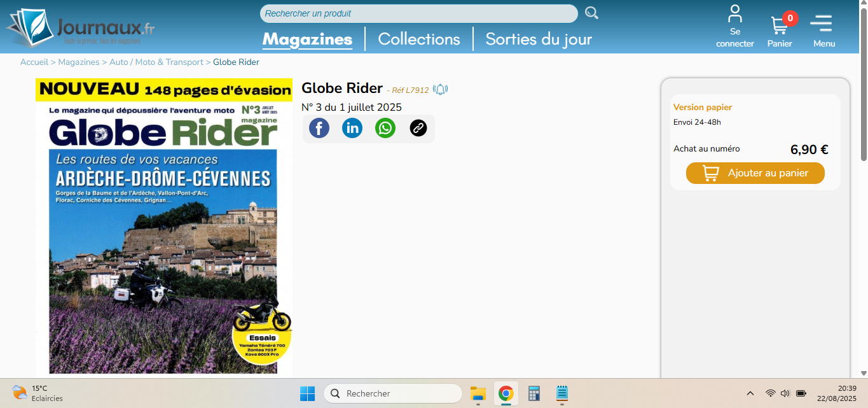This screenshot has width=868, height=408.
Task: Open Sorties du jour tab
Action: [x=539, y=39]
